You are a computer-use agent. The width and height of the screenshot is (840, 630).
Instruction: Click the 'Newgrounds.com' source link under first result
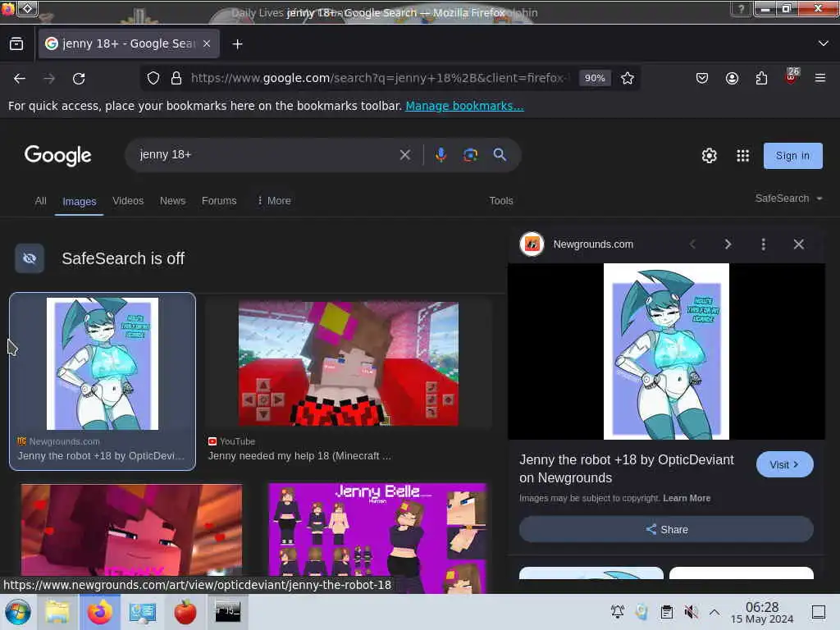[64, 441]
